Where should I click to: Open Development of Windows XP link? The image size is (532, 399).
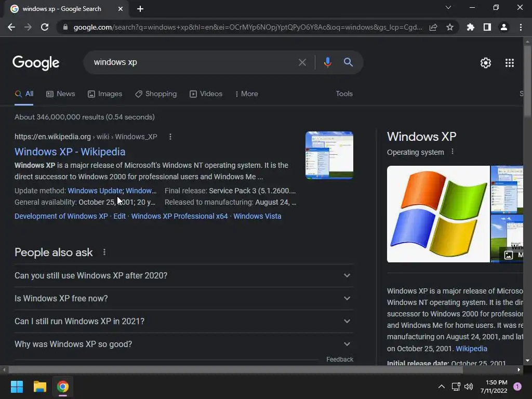pyautogui.click(x=61, y=216)
